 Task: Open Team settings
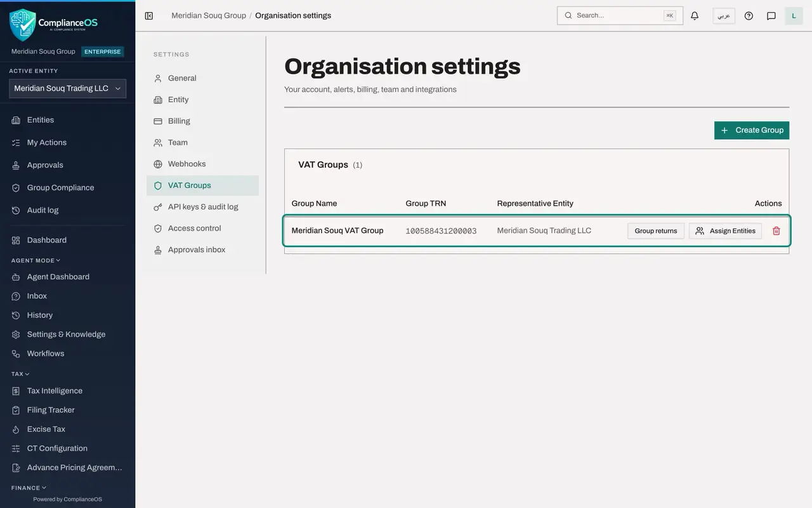pyautogui.click(x=202, y=143)
